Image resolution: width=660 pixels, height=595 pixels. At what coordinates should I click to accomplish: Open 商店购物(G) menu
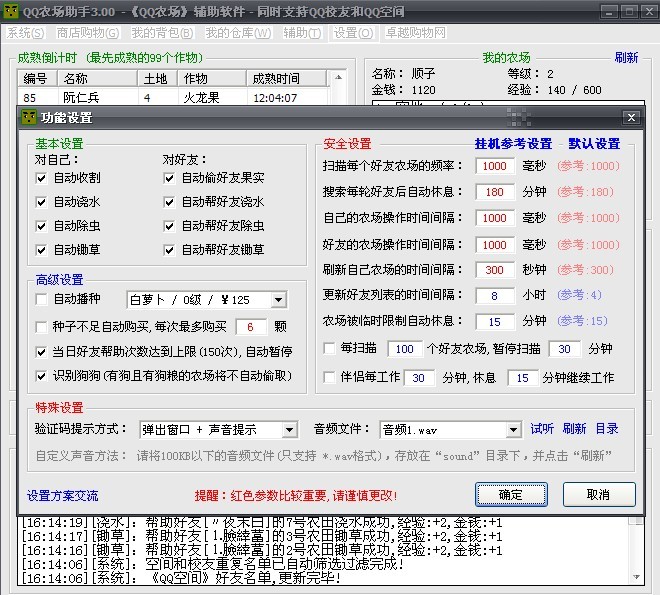coord(88,33)
